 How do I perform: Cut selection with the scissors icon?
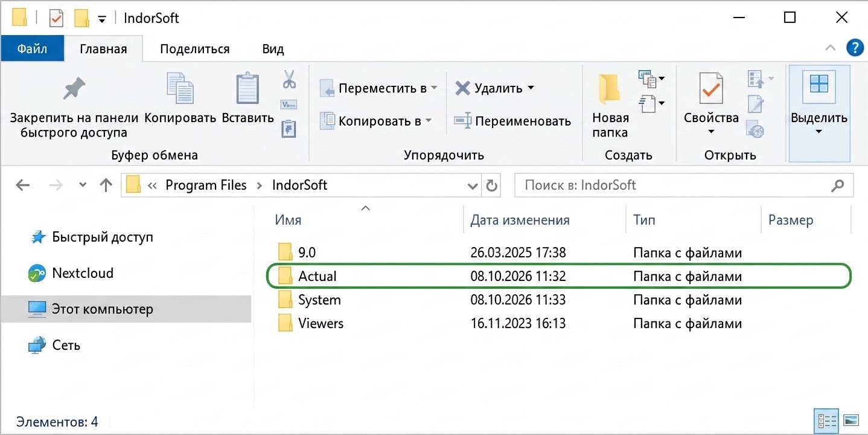289,79
